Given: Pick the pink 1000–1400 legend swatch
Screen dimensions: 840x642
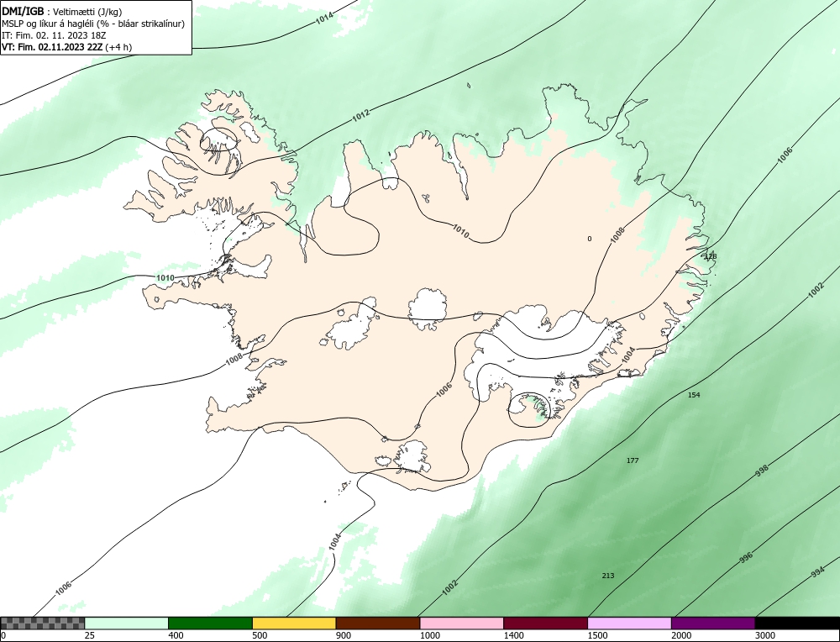Looking at the screenshot, I should (x=462, y=623).
